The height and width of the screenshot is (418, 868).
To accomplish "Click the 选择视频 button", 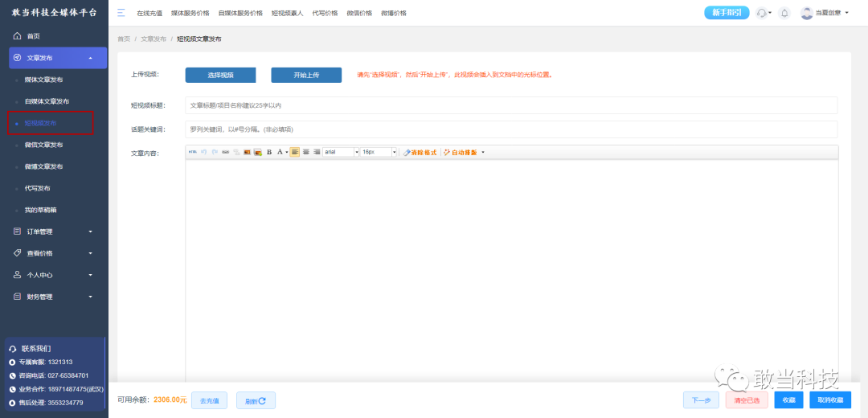I will point(220,76).
